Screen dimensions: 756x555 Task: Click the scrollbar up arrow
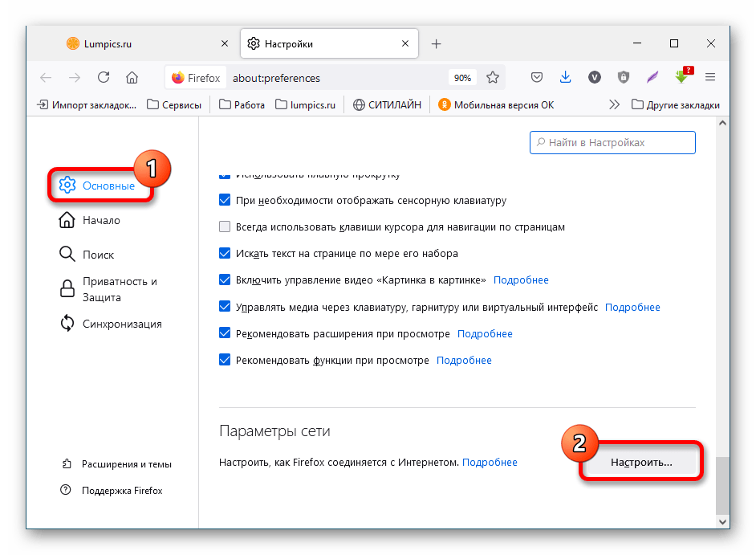point(722,123)
